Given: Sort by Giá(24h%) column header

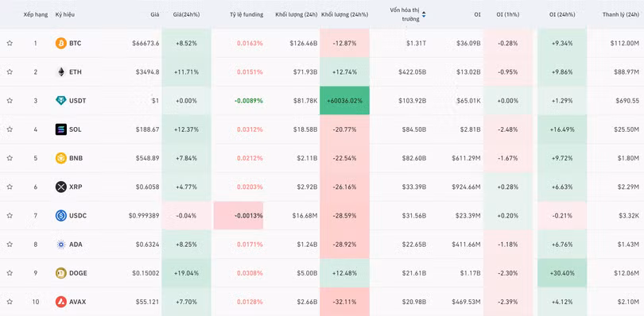Looking at the screenshot, I should tap(187, 14).
